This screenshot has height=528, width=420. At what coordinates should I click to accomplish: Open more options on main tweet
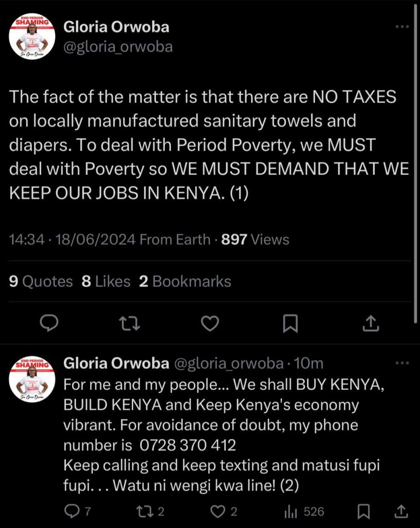400,26
